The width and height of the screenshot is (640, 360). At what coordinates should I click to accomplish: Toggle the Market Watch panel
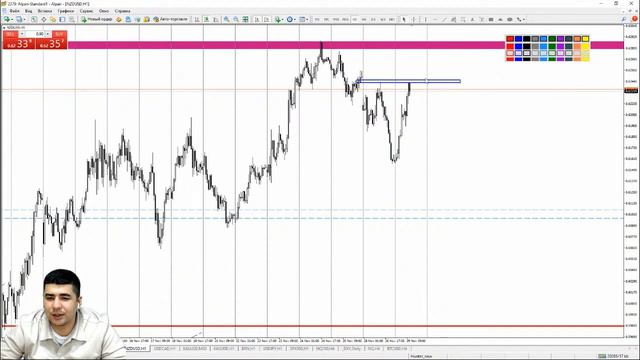(34, 19)
